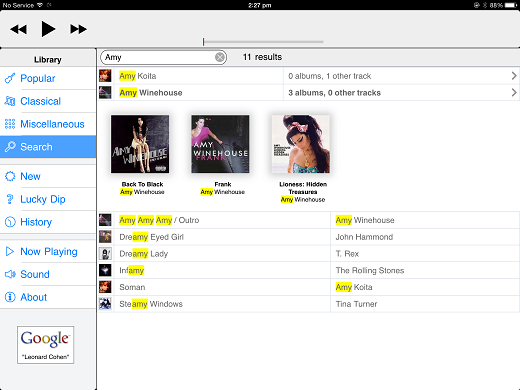This screenshot has height=390, width=520.
Task: Click the Lioness: Hidden Treasures title
Action: click(x=303, y=188)
